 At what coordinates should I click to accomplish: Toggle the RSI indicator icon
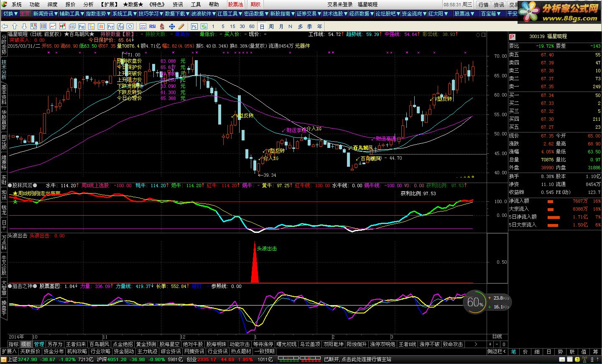pyautogui.click(x=153, y=26)
